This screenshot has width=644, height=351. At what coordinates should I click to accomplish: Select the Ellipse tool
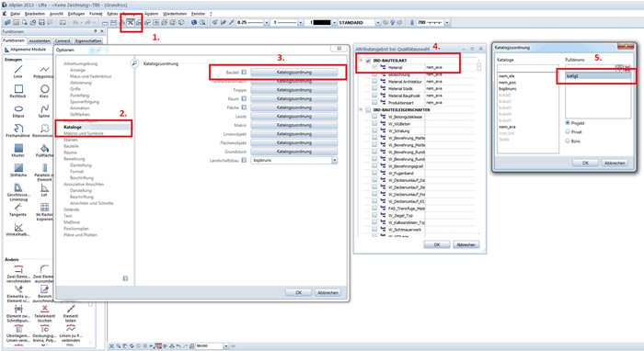[x=18, y=110]
